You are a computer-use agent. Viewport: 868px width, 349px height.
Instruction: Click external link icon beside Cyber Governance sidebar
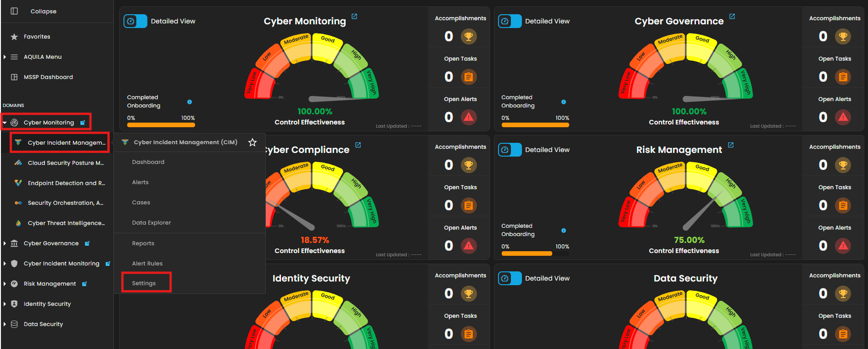click(87, 243)
